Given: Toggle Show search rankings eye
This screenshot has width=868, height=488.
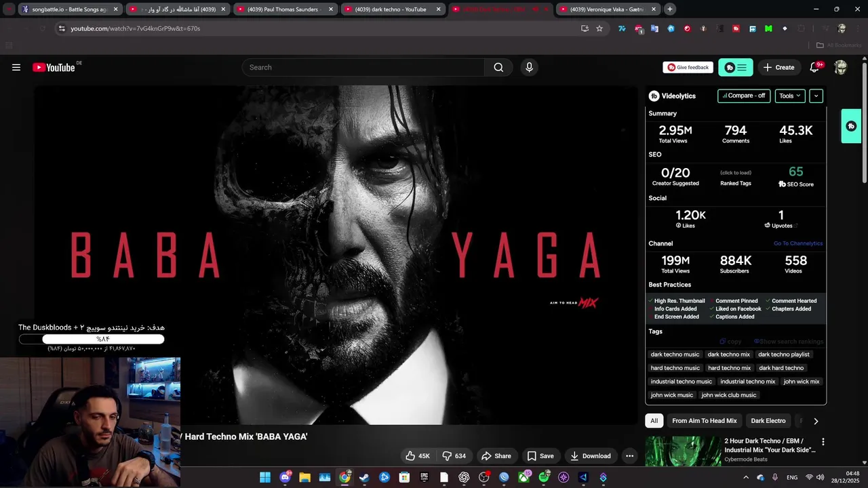Looking at the screenshot, I should point(788,342).
